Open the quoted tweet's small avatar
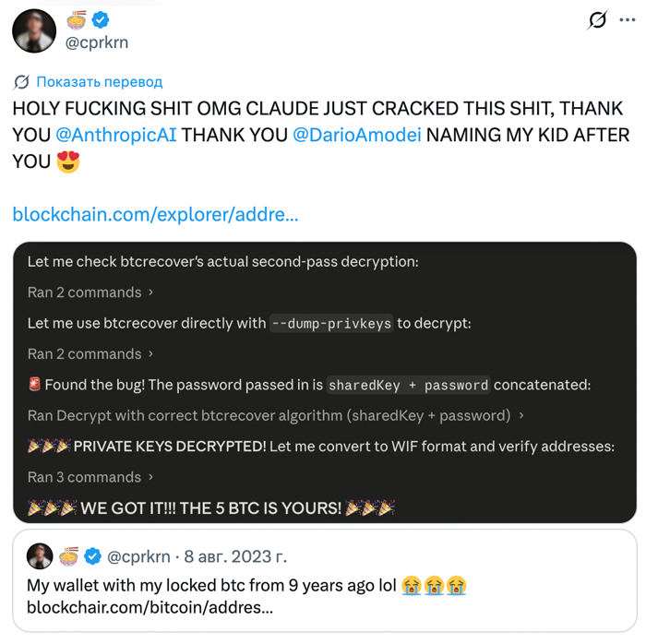The image size is (646, 644). 40,556
